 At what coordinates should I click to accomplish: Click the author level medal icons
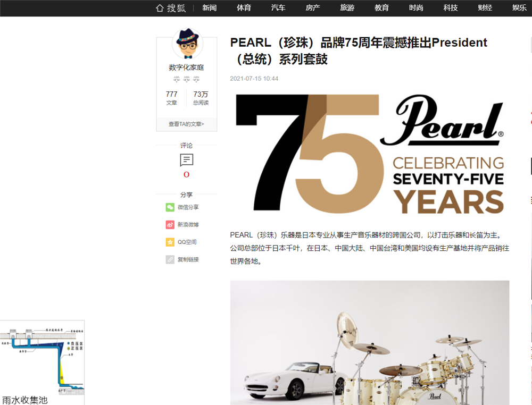pyautogui.click(x=187, y=79)
